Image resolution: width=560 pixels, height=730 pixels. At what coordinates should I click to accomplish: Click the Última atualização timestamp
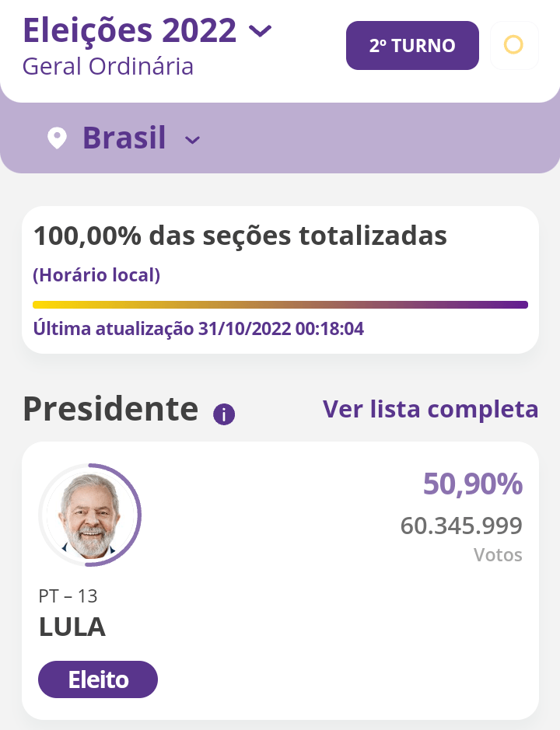coord(198,329)
